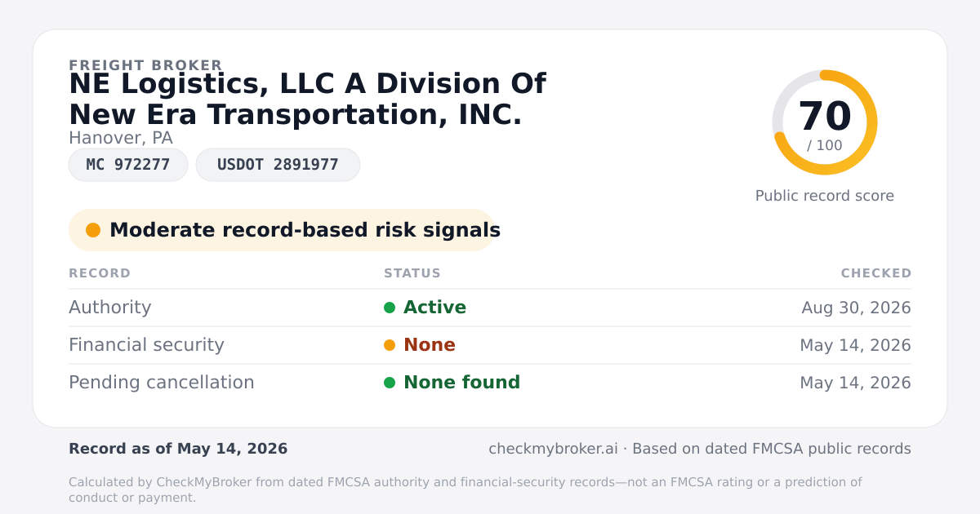980x514 pixels.
Task: Click the NE Logistics company name heading
Action: coord(307,100)
